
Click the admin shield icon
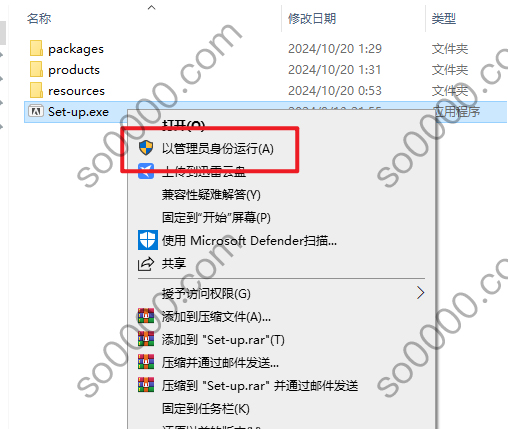(146, 148)
